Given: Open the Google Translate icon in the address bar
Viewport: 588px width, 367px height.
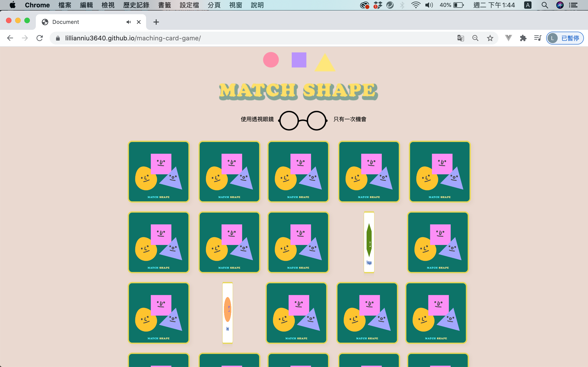Looking at the screenshot, I should (x=461, y=38).
